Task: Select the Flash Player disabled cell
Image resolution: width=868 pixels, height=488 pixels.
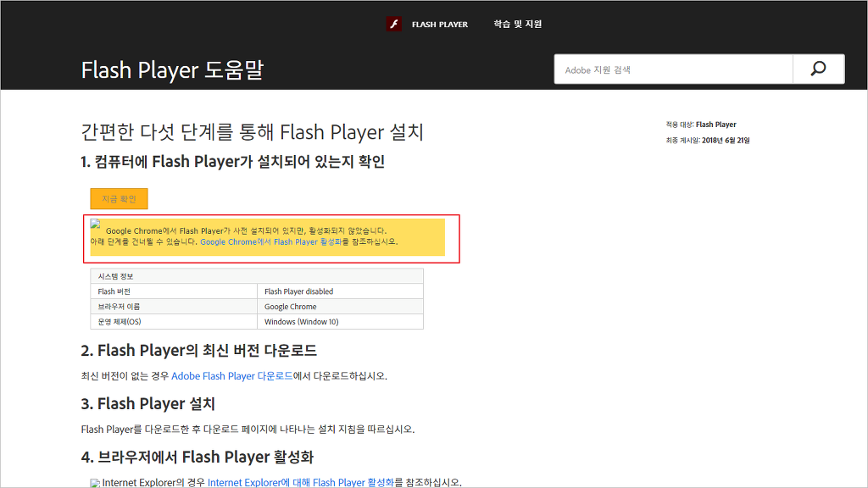Action: click(341, 291)
